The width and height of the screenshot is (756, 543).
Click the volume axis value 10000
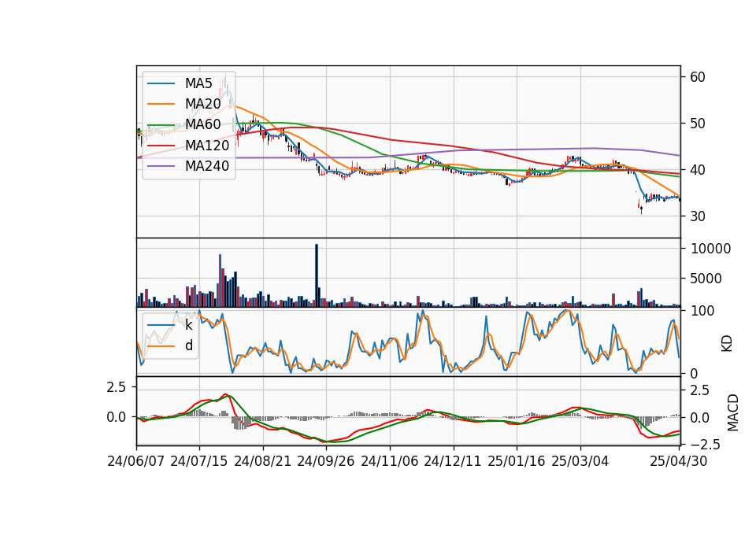click(x=710, y=249)
